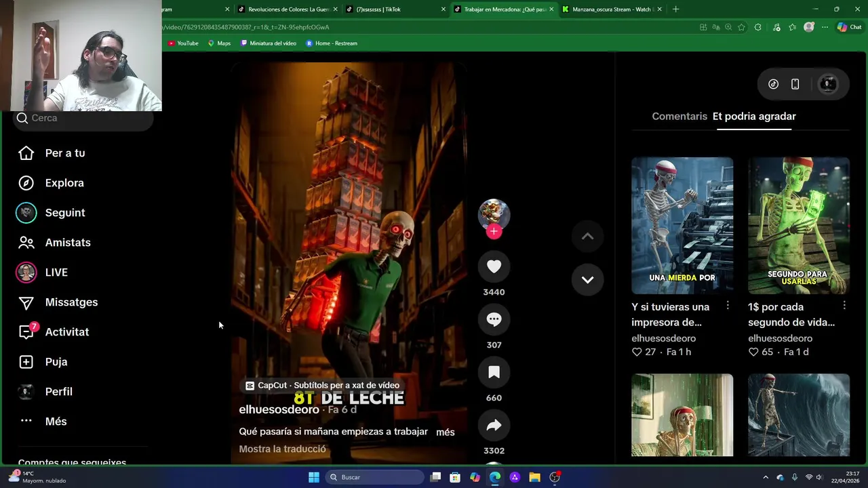This screenshot has width=868, height=488.
Task: Click the phone icon in top-right panel
Action: 795,84
